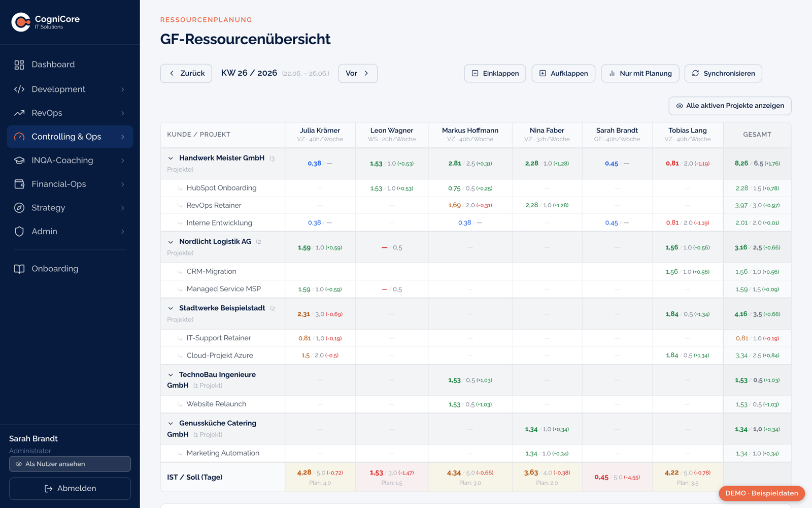Click the Julia Krämer column header

pos(320,135)
